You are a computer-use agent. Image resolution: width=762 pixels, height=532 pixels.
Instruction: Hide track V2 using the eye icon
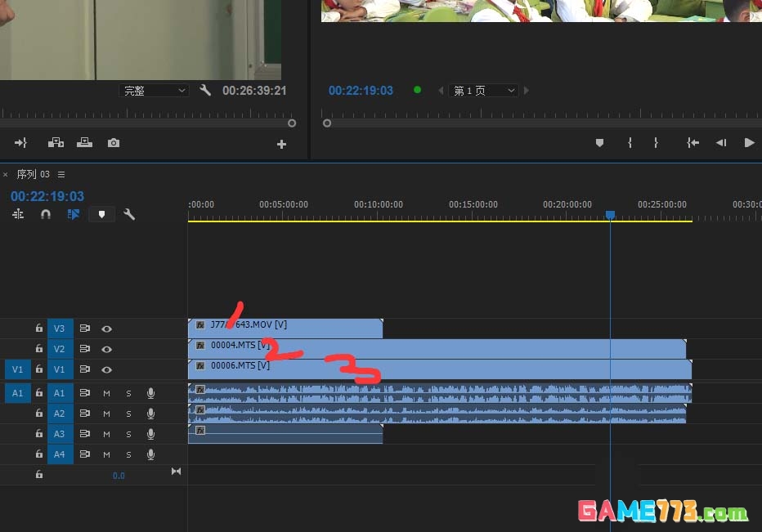tap(107, 349)
